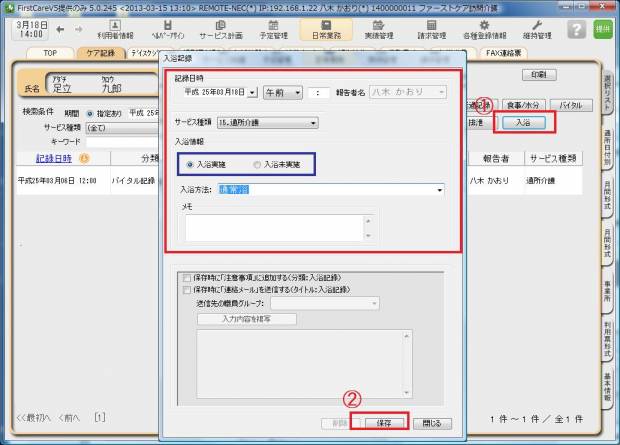Click the 閉じる close button

(x=432, y=423)
